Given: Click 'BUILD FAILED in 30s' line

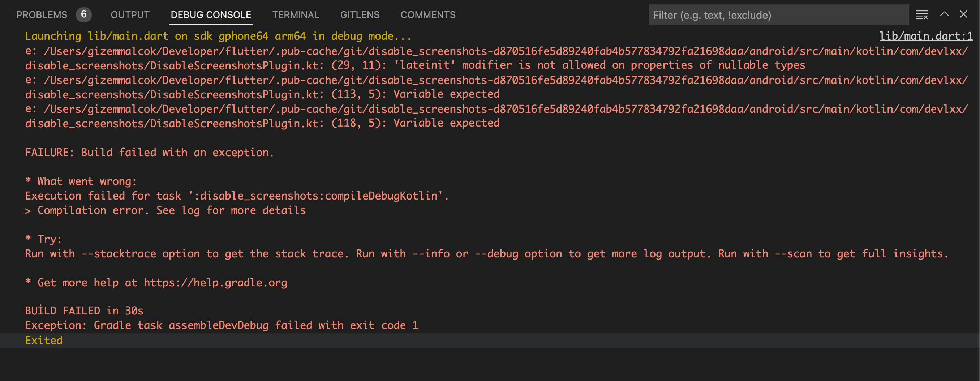Looking at the screenshot, I should pyautogui.click(x=85, y=311).
